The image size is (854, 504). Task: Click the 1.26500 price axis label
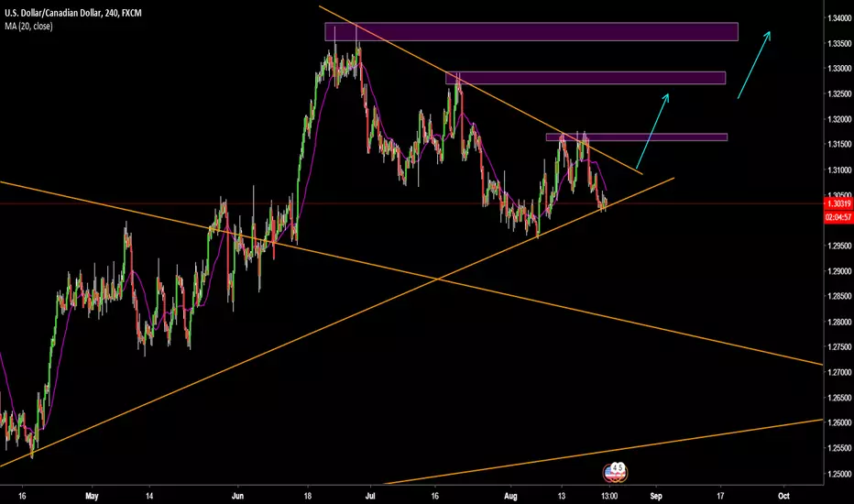(838, 398)
